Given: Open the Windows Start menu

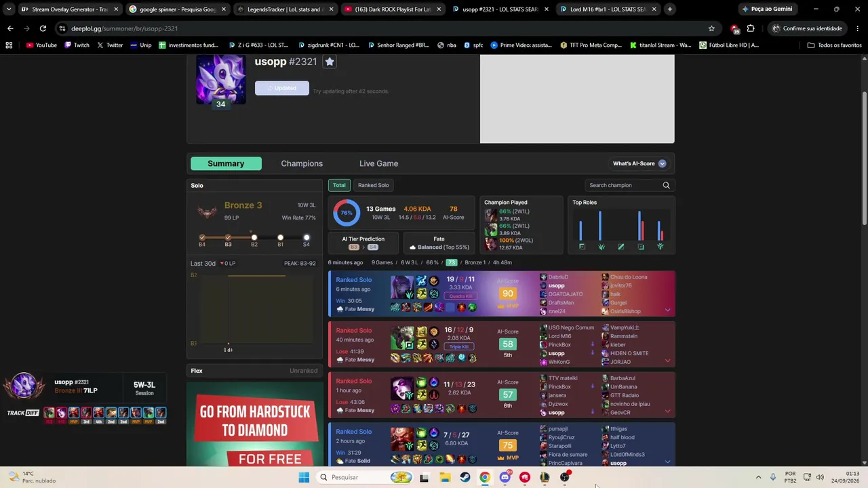Looking at the screenshot, I should [x=304, y=477].
